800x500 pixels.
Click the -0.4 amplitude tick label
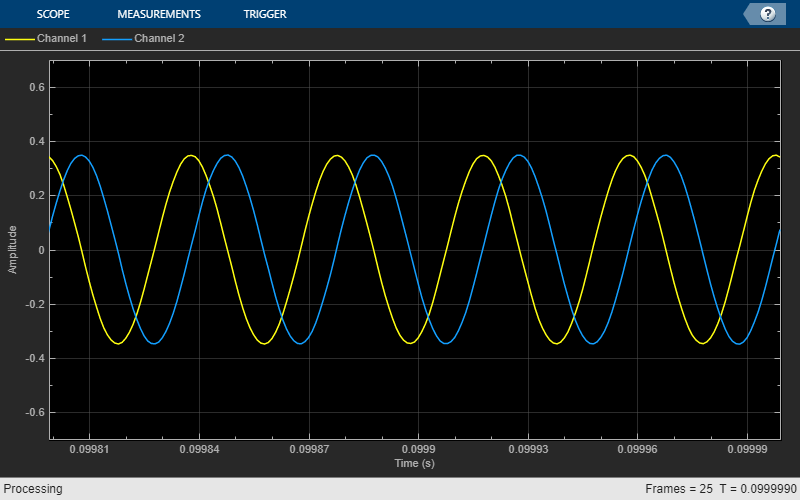click(x=35, y=358)
